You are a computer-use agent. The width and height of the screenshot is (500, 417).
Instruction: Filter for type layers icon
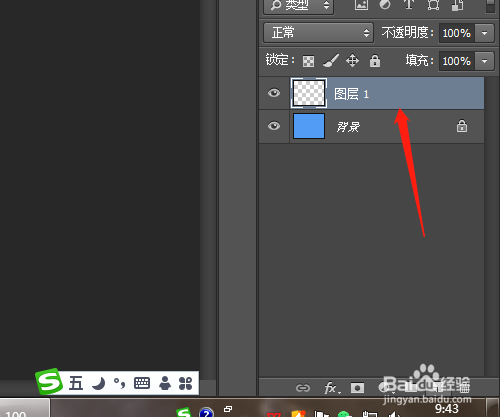click(x=409, y=5)
